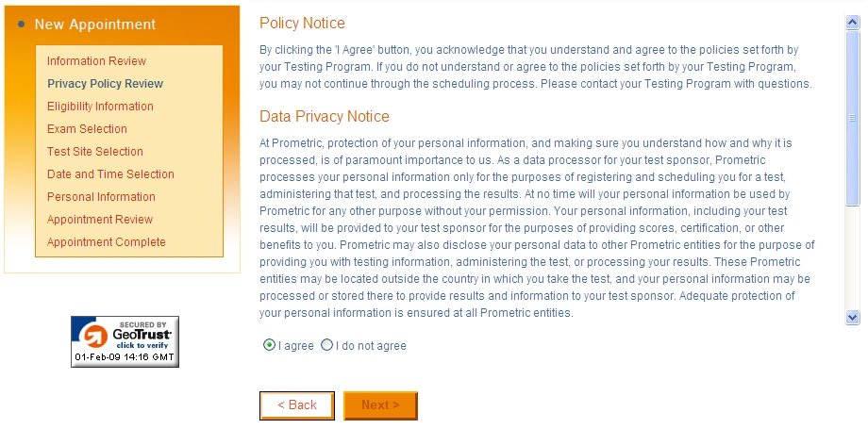Viewport: 868px width, 429px height.
Task: Open the Appointment Complete step
Action: [107, 242]
